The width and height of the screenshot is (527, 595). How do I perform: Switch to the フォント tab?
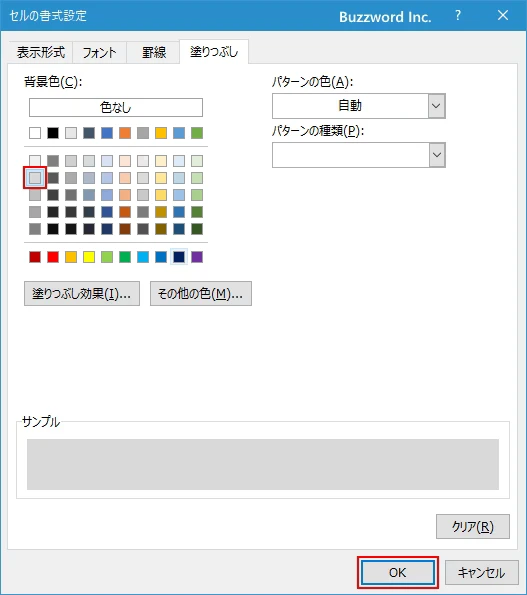pyautogui.click(x=99, y=52)
